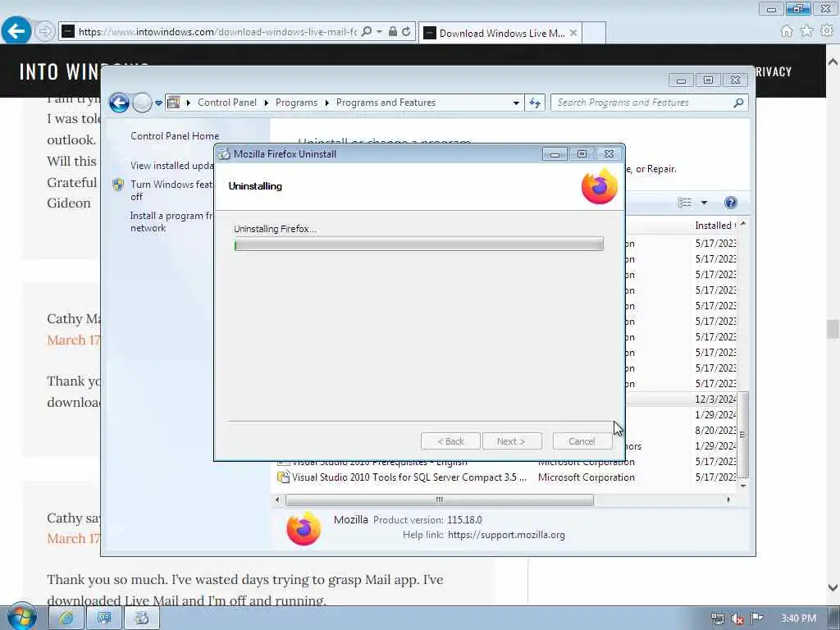The height and width of the screenshot is (630, 840).
Task: Click the Firefox logo in uninstall dialog
Action: [x=600, y=186]
